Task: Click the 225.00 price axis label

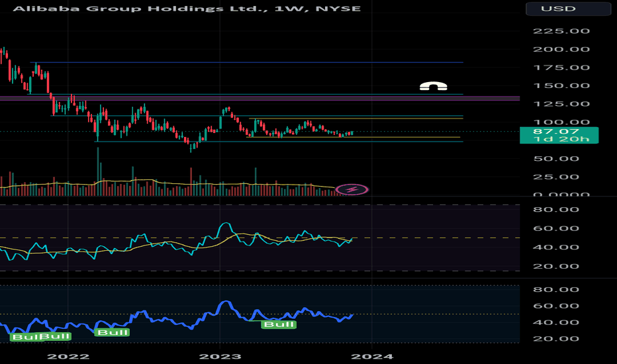Action: 561,31
